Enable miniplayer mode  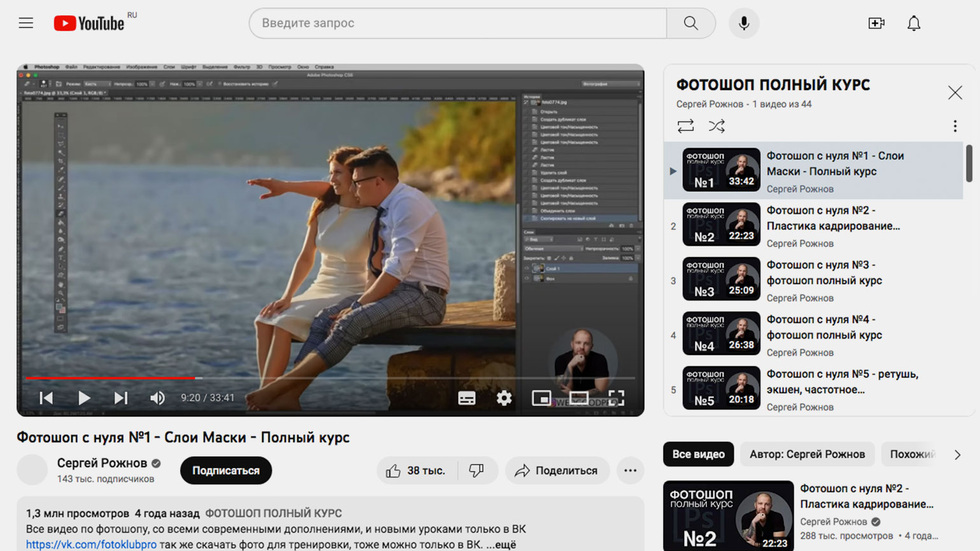[x=542, y=398]
